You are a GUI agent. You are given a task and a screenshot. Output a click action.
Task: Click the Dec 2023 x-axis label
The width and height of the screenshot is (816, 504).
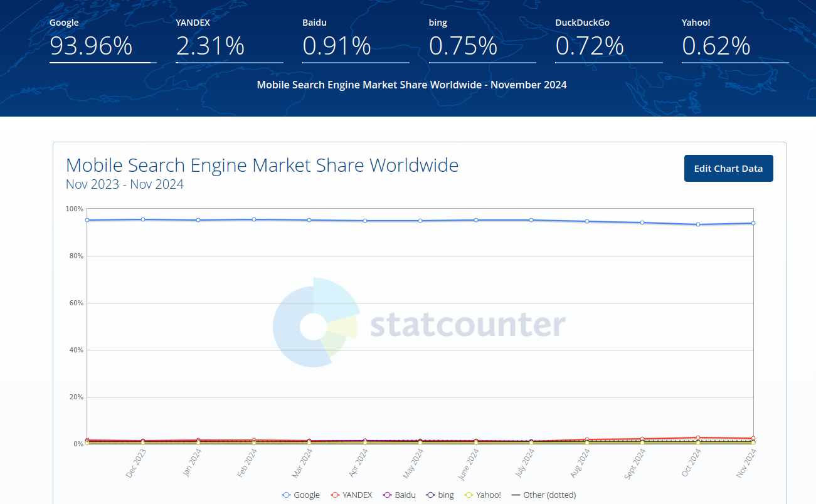(135, 463)
